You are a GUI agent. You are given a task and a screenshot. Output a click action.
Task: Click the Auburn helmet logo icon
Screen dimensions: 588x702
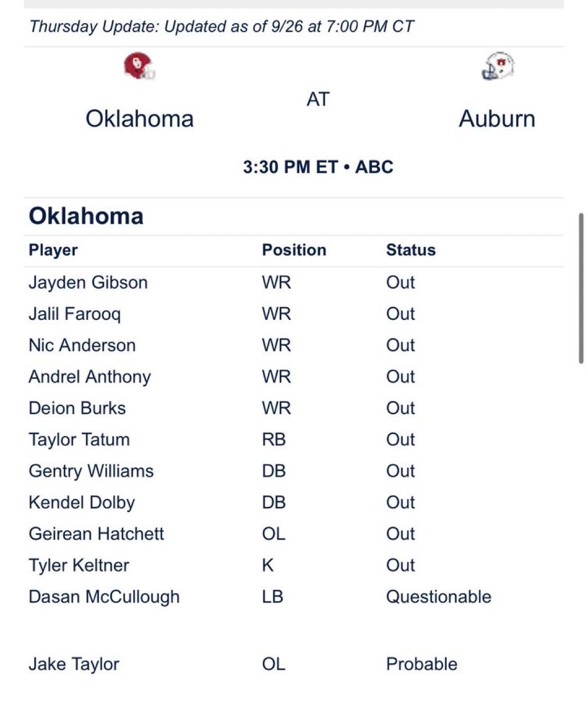(497, 66)
